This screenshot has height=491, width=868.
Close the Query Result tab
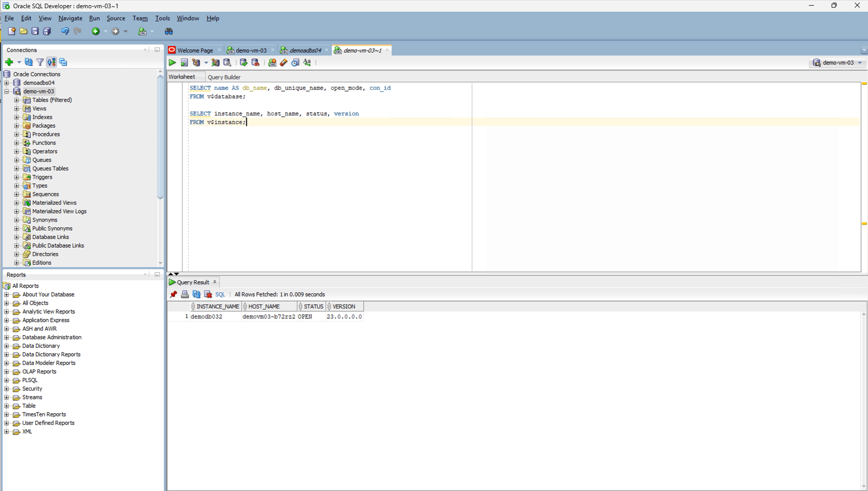[x=215, y=282]
